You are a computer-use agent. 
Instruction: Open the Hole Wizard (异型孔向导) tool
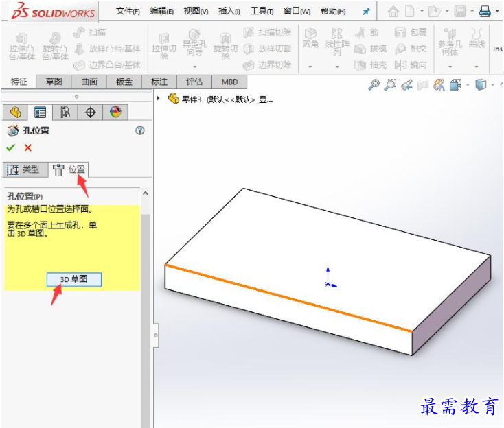point(194,43)
